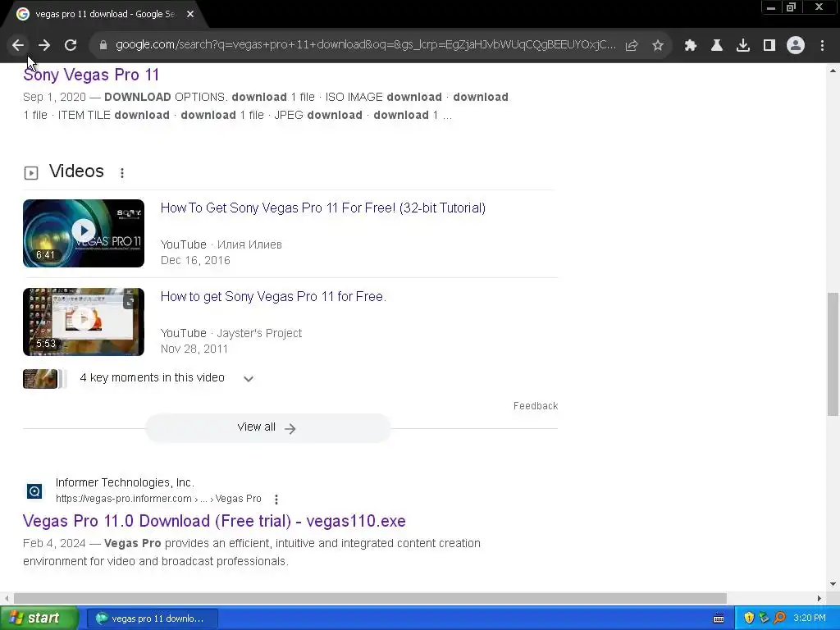This screenshot has width=840, height=630.
Task: Open the Windows Start menu
Action: click(39, 619)
